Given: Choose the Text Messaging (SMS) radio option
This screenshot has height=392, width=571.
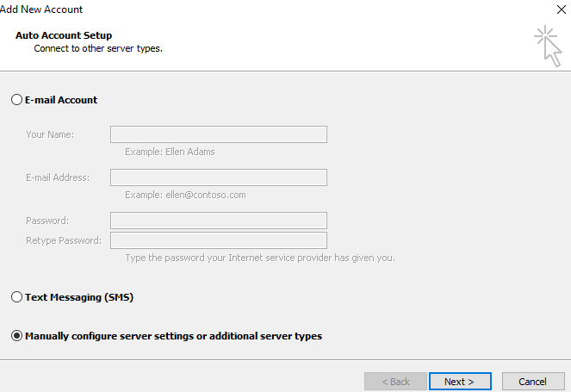Looking at the screenshot, I should click(16, 297).
